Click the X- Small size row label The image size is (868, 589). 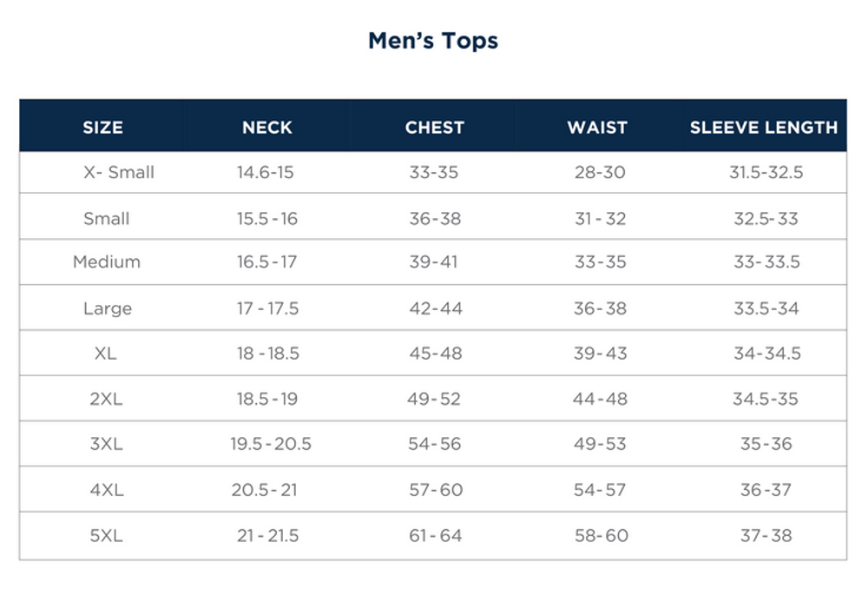(119, 172)
